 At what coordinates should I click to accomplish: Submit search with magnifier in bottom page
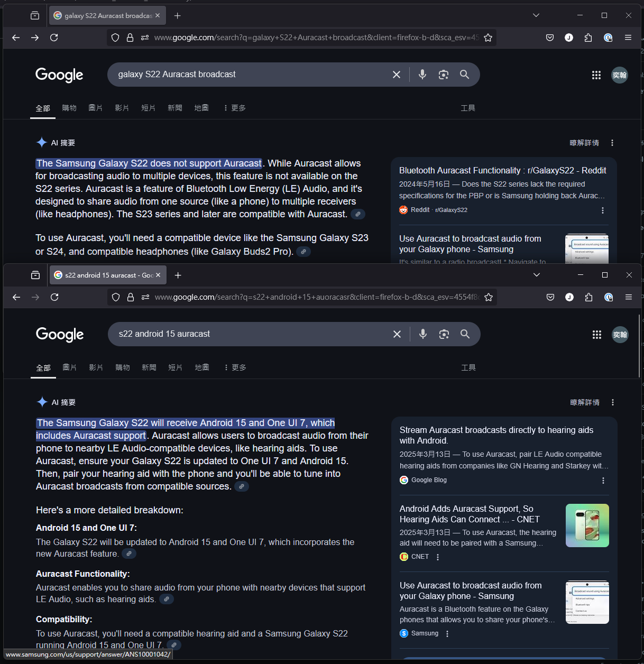tap(465, 334)
